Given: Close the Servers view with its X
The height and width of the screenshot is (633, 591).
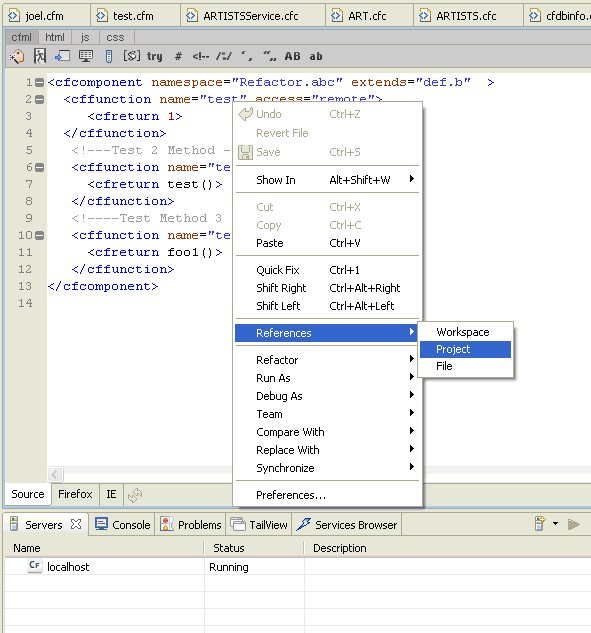Looking at the screenshot, I should (76, 524).
